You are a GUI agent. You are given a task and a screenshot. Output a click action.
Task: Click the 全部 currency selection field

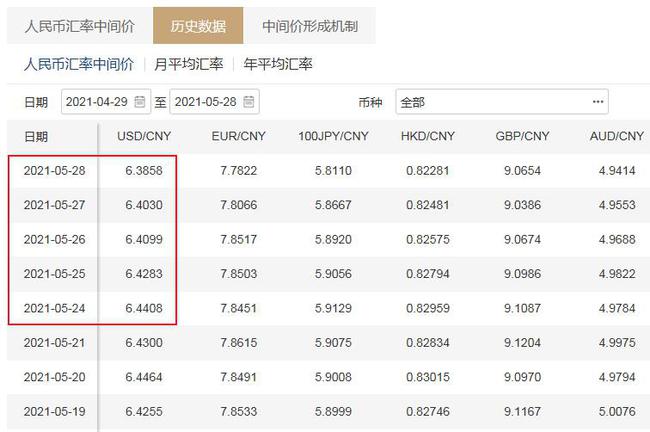coord(502,102)
